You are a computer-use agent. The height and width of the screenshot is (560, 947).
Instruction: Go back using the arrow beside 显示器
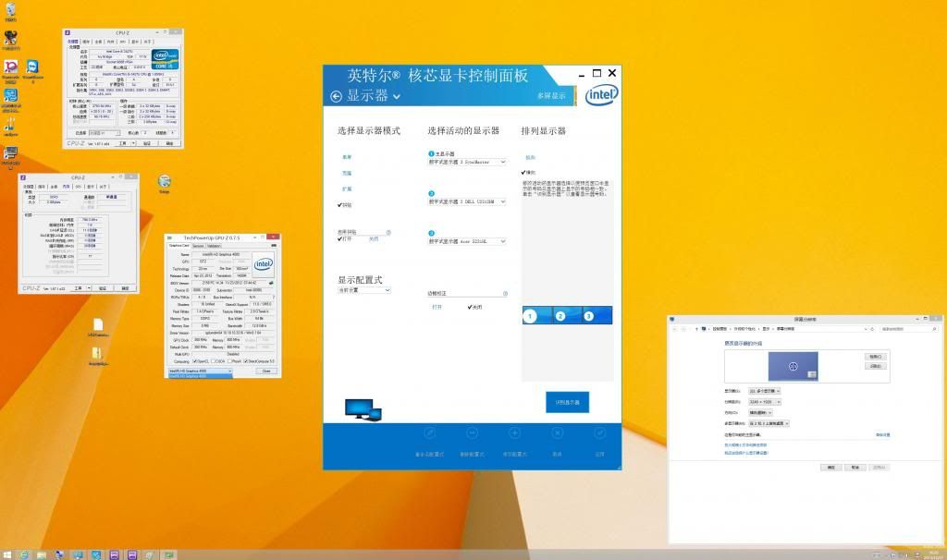pos(337,96)
